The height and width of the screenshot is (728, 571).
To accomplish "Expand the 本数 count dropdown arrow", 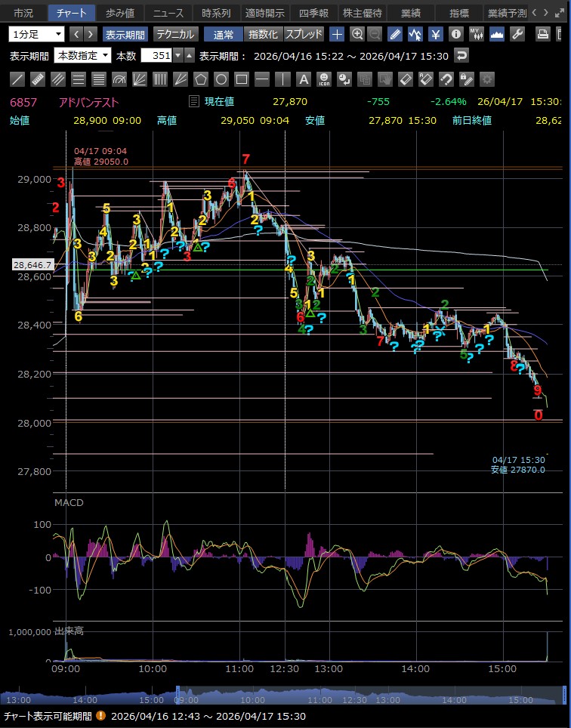I will coord(177,55).
